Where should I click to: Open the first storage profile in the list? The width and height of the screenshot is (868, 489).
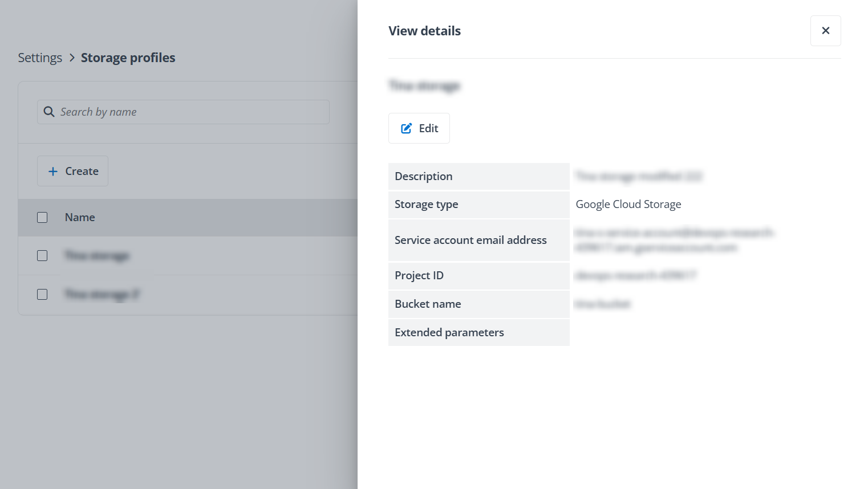96,255
